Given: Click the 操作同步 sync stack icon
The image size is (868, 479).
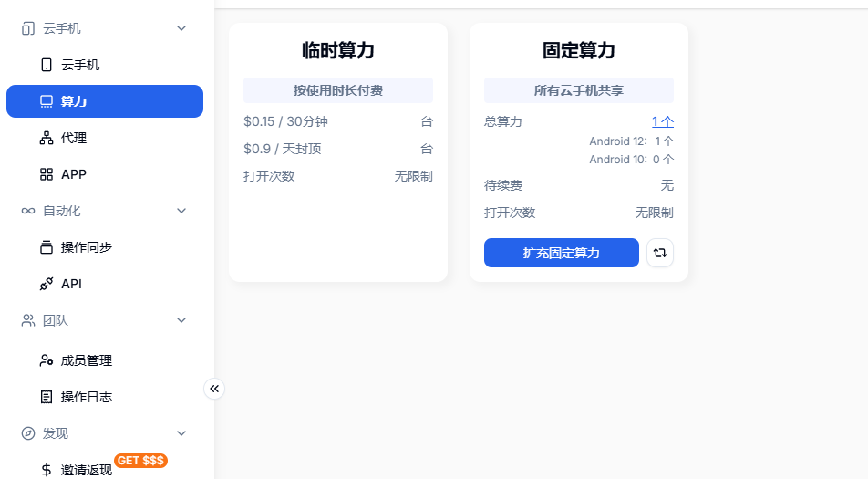Looking at the screenshot, I should (46, 247).
